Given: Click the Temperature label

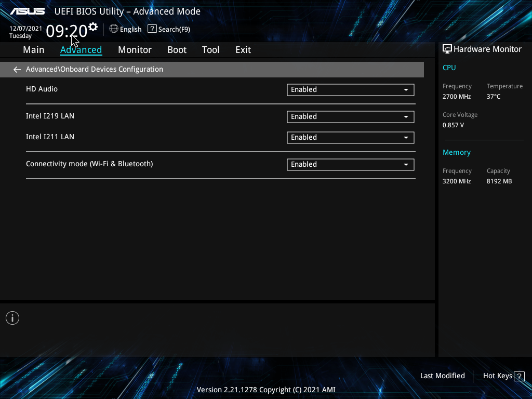Looking at the screenshot, I should 504,86.
